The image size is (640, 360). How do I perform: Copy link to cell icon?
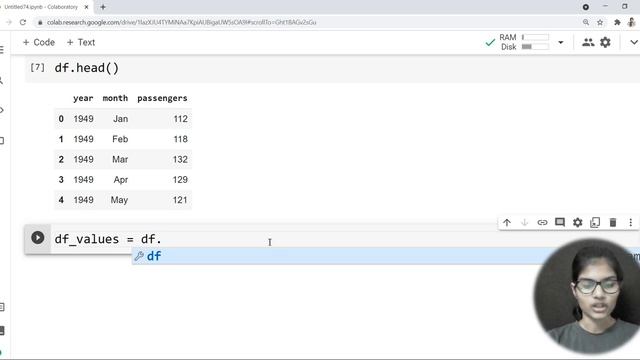pyautogui.click(x=542, y=222)
